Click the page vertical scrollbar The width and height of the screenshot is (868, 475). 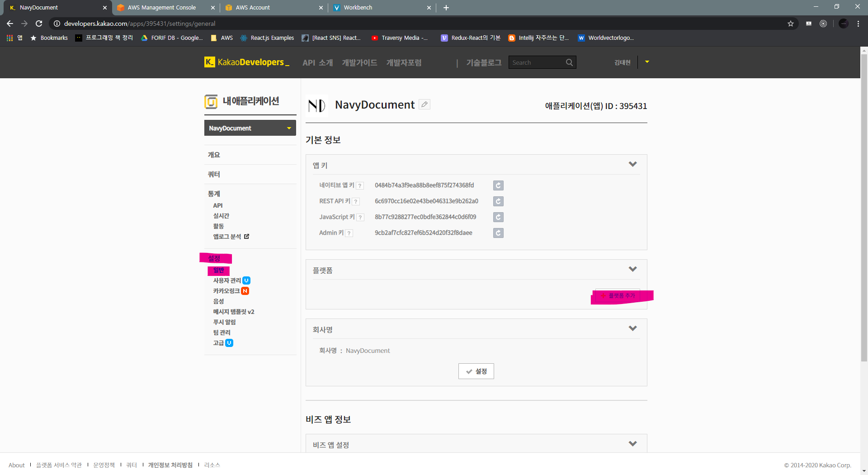pyautogui.click(x=863, y=208)
